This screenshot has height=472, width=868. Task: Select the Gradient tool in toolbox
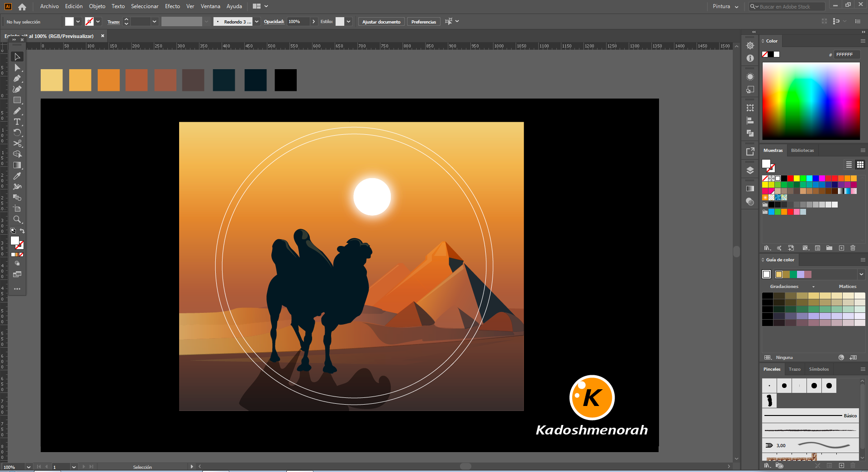(17, 165)
